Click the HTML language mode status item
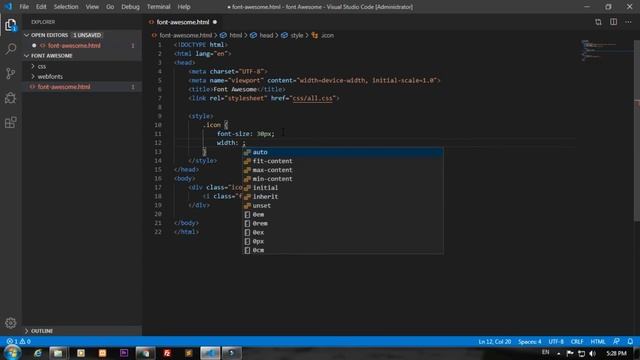 [x=598, y=342]
